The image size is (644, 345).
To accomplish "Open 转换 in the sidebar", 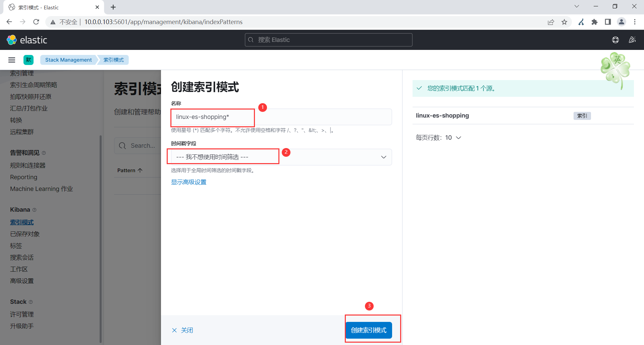I will 16,120.
